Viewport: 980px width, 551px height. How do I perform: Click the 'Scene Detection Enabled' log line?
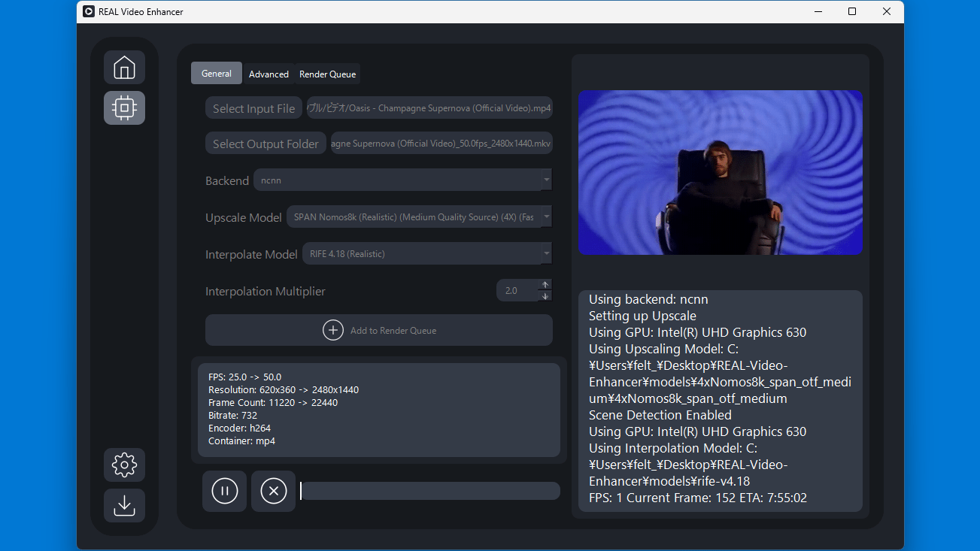click(x=660, y=415)
